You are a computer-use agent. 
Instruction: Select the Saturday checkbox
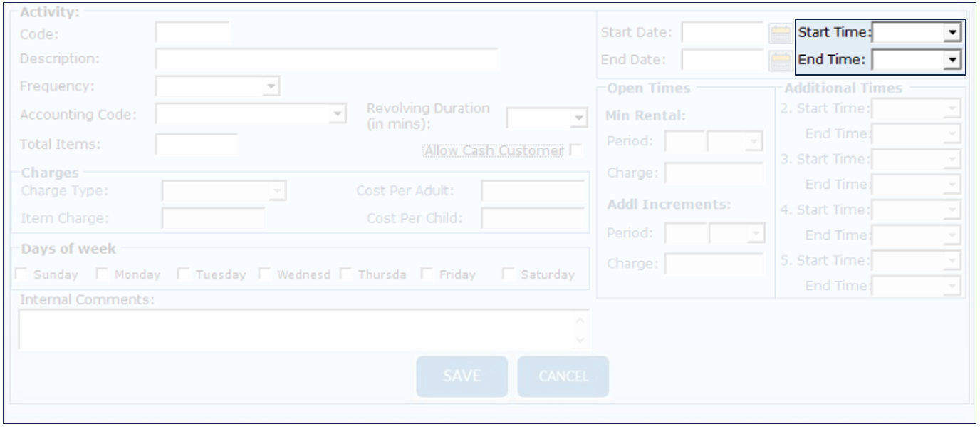tap(509, 274)
